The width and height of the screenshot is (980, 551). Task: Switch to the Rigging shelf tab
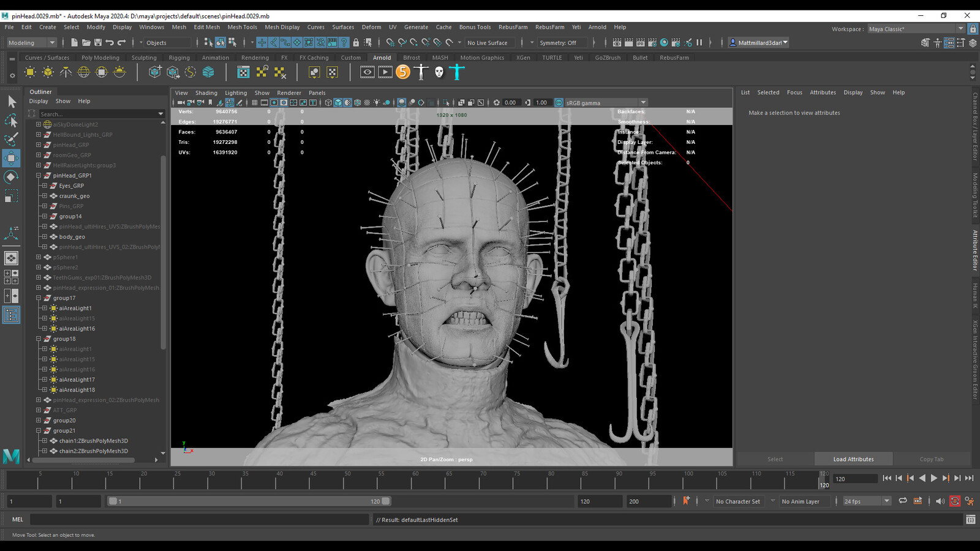(179, 58)
